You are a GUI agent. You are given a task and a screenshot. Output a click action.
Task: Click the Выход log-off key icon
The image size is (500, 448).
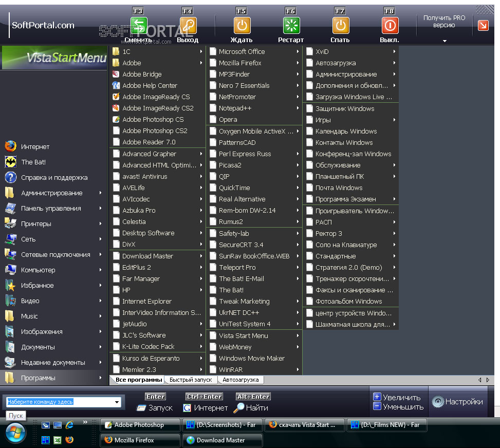188,26
